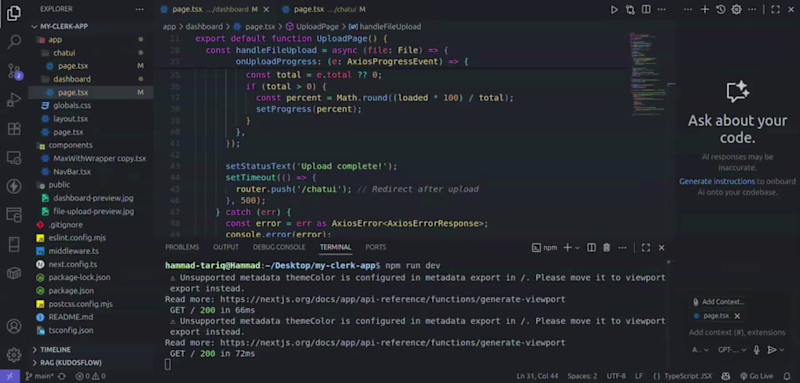Viewport: 800px width, 383px height.
Task: Collapse the components folder
Action: (x=70, y=145)
